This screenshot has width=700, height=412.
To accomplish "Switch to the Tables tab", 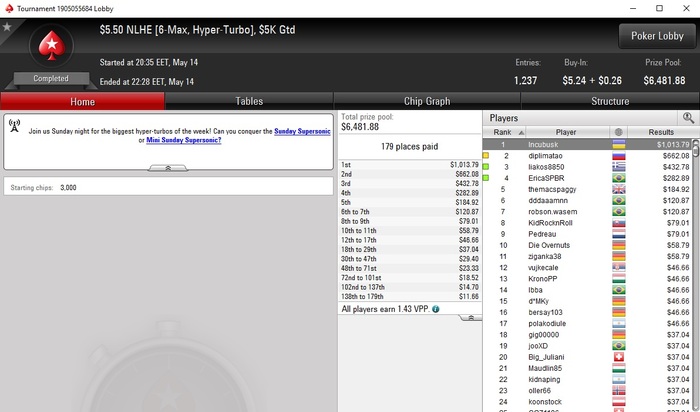I will [x=249, y=101].
